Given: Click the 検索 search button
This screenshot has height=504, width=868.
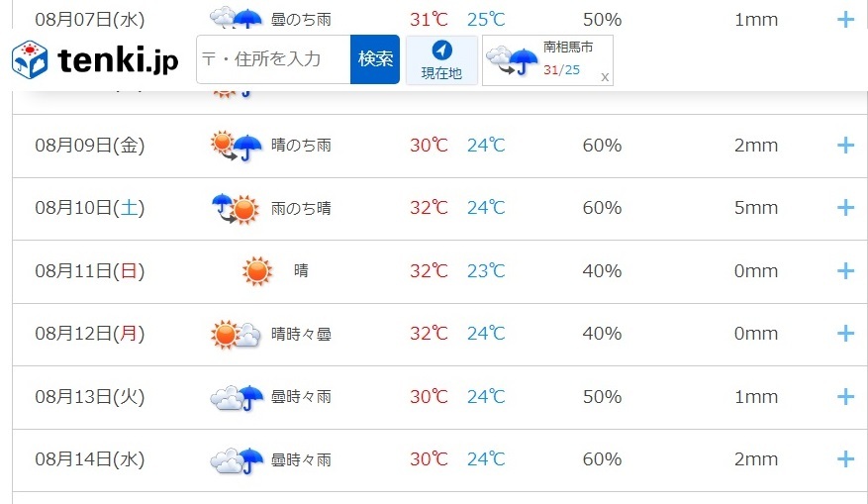Looking at the screenshot, I should coord(375,59).
